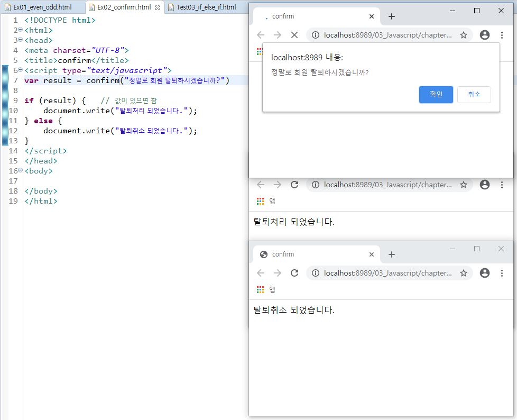Image resolution: width=517 pixels, height=420 pixels.
Task: Click the '} else {' code on line 11
Action: [43, 121]
